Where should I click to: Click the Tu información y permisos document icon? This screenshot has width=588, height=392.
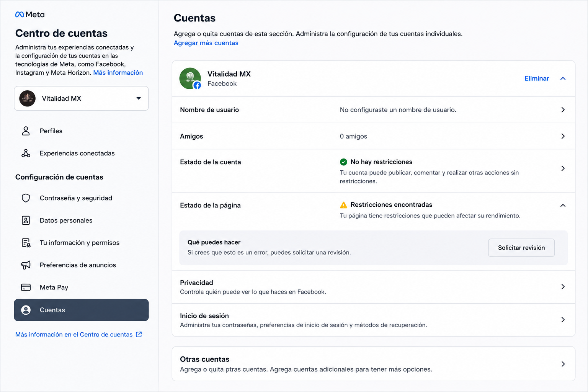(x=26, y=243)
